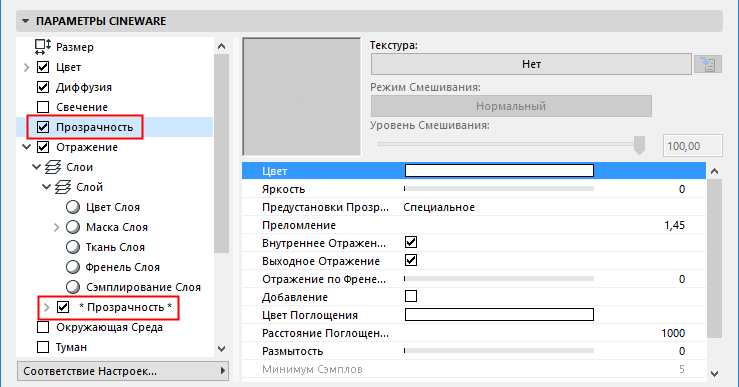This screenshot has width=739, height=387.
Task: Click the Уровень Смешивания 100,00 field
Action: (x=692, y=146)
